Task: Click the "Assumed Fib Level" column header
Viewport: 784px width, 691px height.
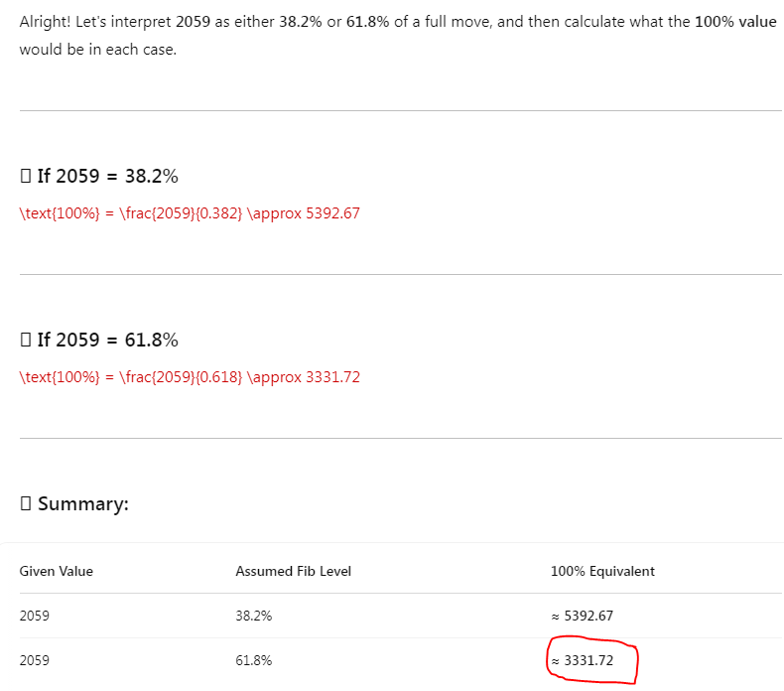Action: [293, 571]
